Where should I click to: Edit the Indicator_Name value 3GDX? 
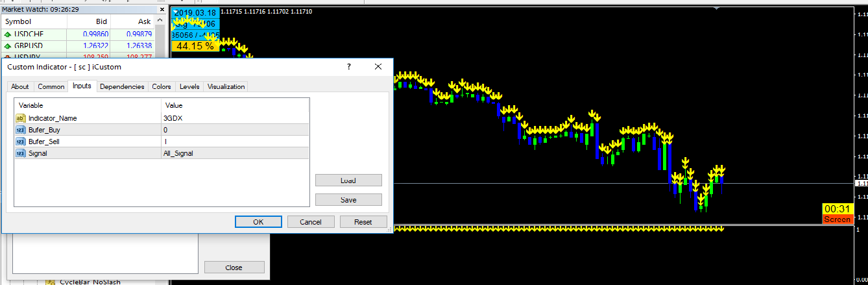[x=235, y=118]
